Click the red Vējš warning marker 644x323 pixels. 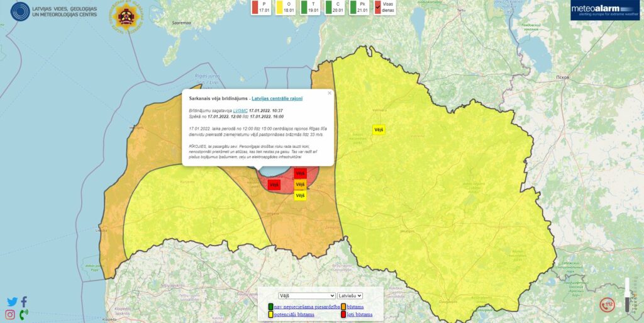coord(274,184)
